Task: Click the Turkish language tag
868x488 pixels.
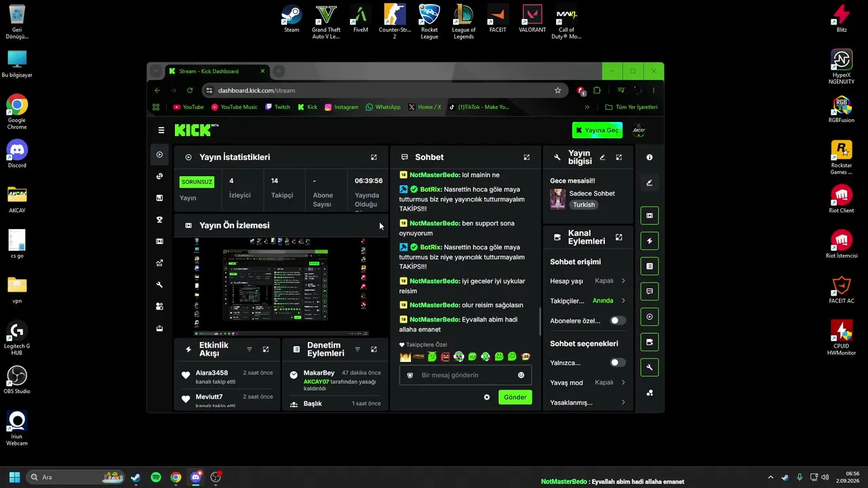Action: pyautogui.click(x=584, y=205)
